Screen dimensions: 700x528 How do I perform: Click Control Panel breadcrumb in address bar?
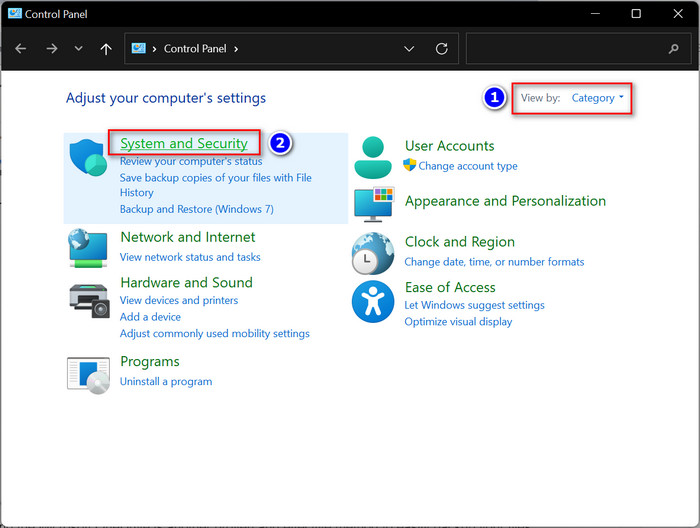click(195, 48)
